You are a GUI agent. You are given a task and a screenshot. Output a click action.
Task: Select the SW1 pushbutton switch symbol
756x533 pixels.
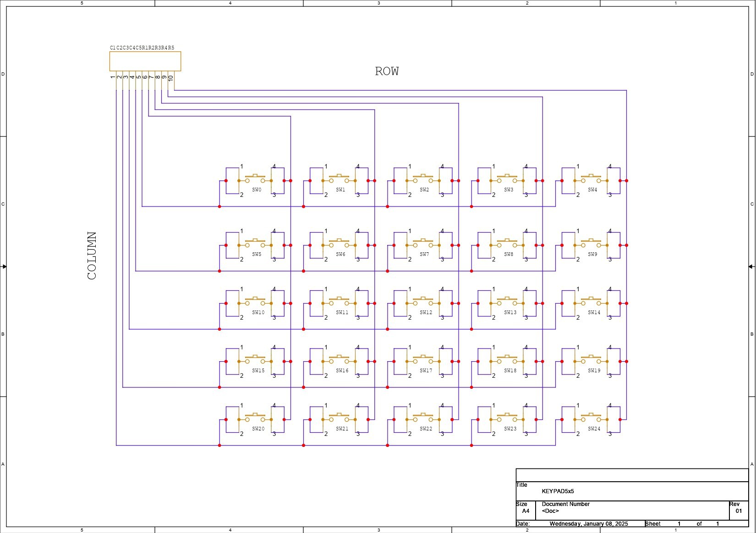(x=339, y=181)
